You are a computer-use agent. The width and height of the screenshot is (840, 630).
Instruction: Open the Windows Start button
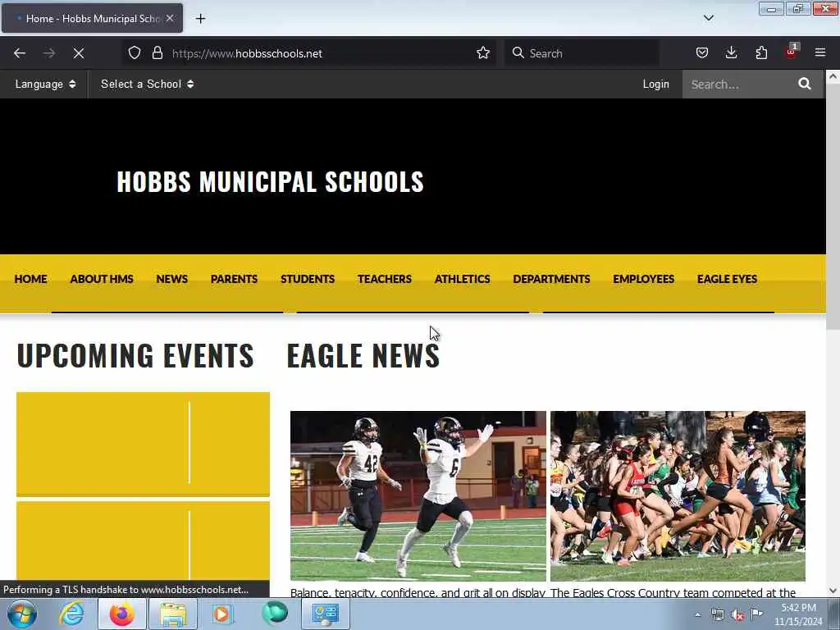pyautogui.click(x=22, y=614)
